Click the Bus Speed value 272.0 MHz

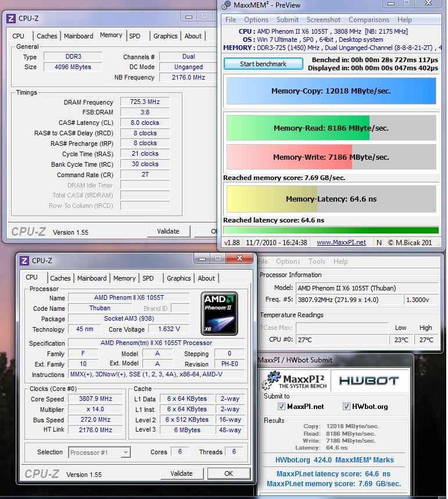point(95,419)
